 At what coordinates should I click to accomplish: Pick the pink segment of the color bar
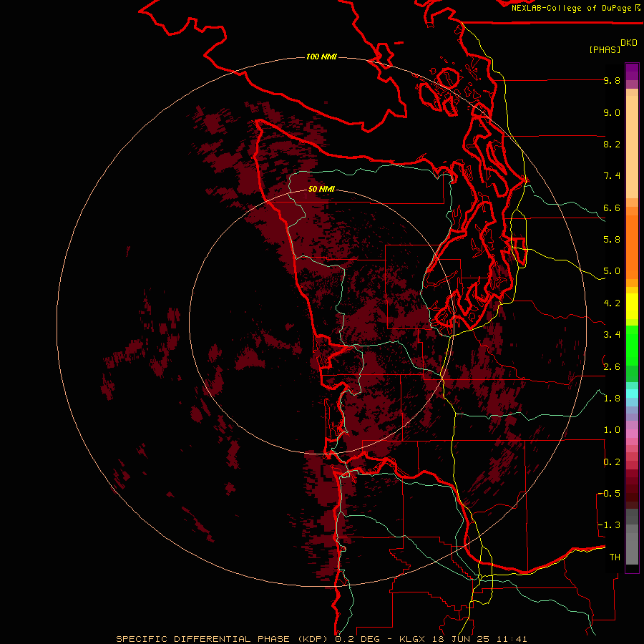pyautogui.click(x=632, y=434)
